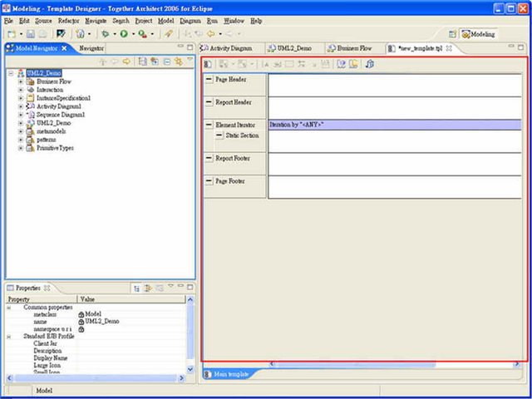Collapse Common properties group
The height and width of the screenshot is (399, 532).
[x=8, y=308]
